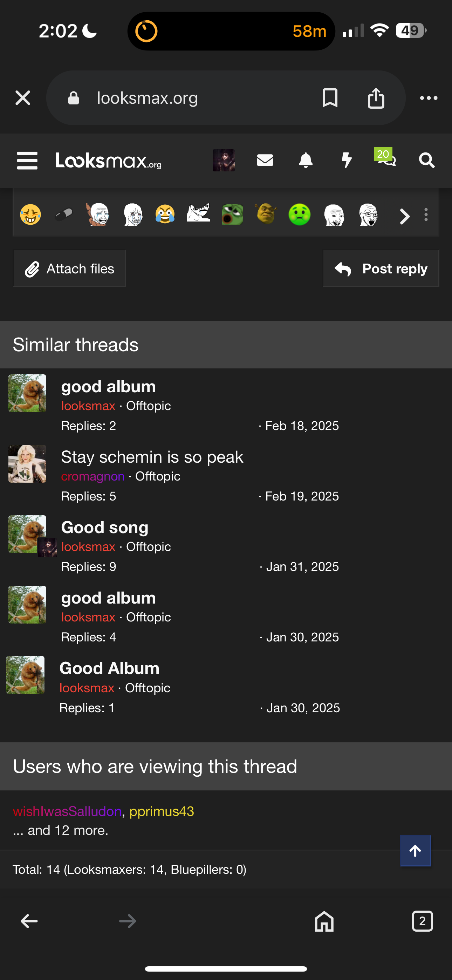Image resolution: width=452 pixels, height=980 pixels.
Task: Open the private messages envelope icon
Action: pyautogui.click(x=265, y=161)
